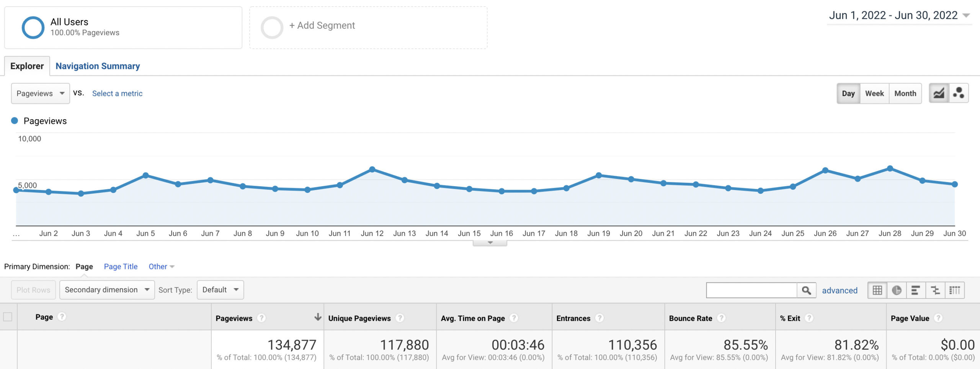The height and width of the screenshot is (369, 980).
Task: Click the search magnifier in the table toolbar
Action: point(807,290)
